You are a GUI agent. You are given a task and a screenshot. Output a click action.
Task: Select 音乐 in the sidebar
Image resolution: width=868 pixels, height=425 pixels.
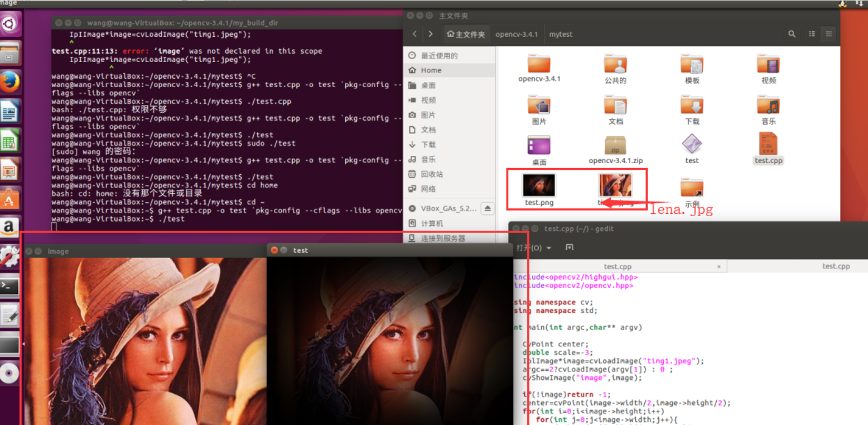(x=449, y=159)
